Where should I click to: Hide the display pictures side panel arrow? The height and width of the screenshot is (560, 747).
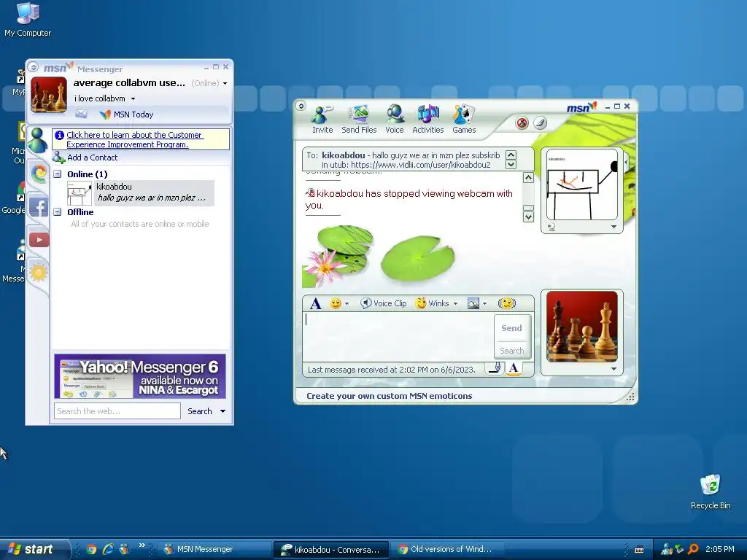[x=626, y=163]
